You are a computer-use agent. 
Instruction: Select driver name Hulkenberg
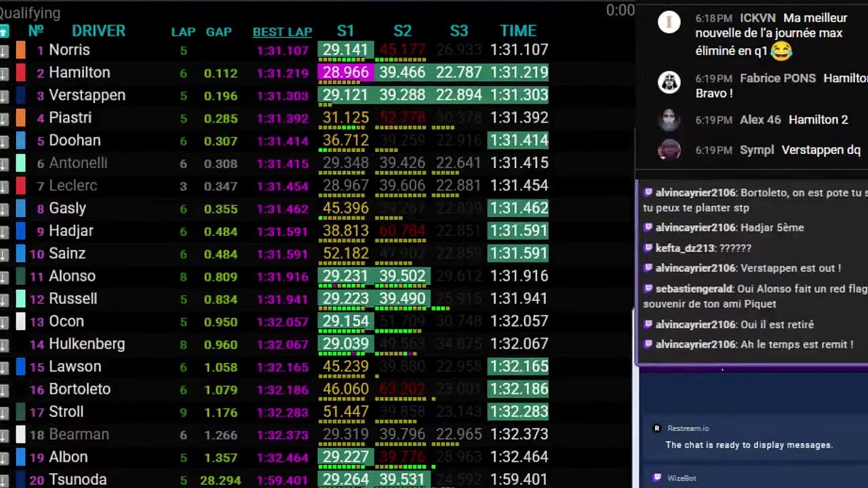click(87, 344)
